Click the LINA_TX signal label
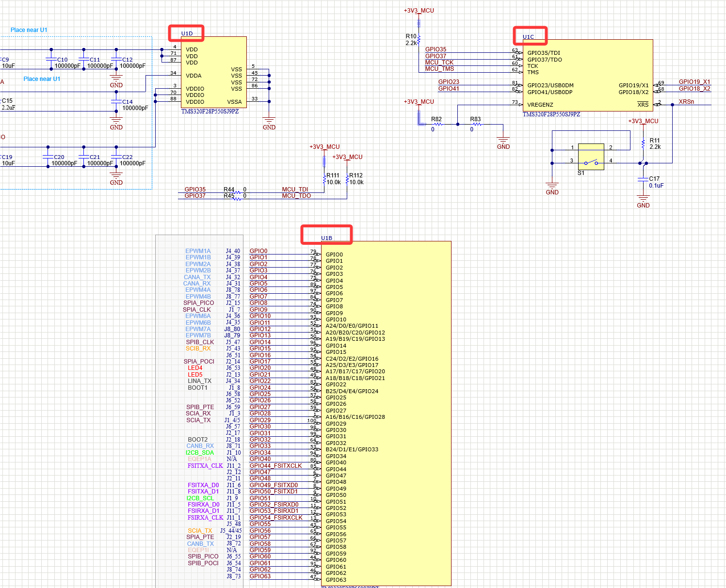This screenshot has height=588, width=726. tap(199, 381)
